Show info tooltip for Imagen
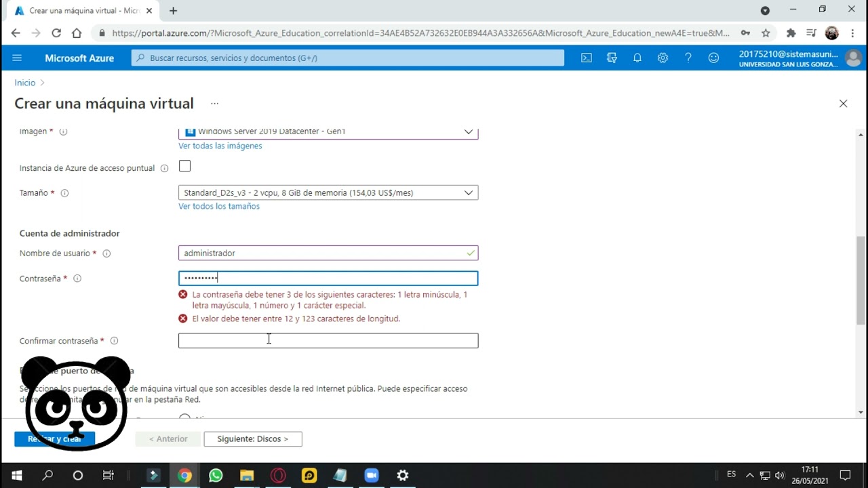The width and height of the screenshot is (868, 488). (x=63, y=131)
